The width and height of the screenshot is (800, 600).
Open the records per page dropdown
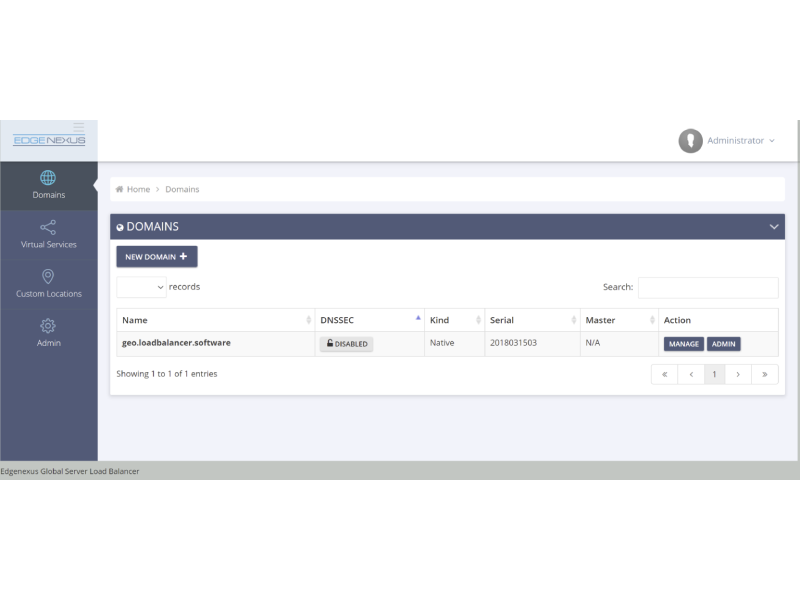141,287
